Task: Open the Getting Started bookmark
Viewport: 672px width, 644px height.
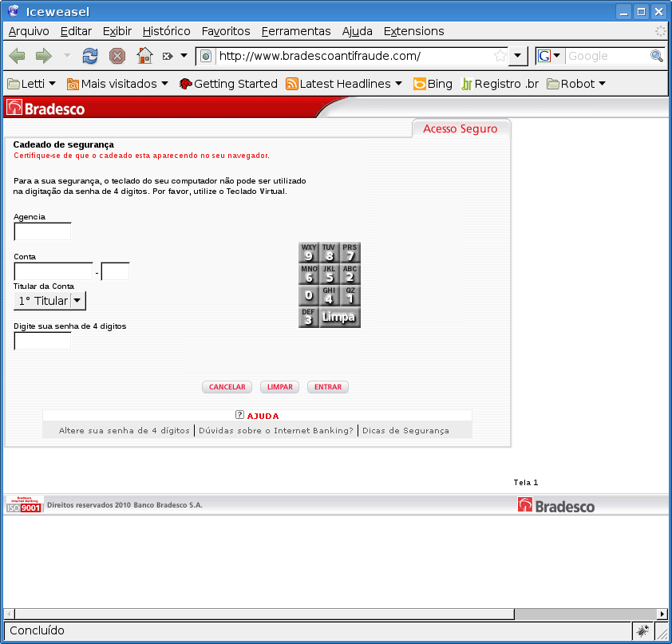Action: [x=228, y=84]
